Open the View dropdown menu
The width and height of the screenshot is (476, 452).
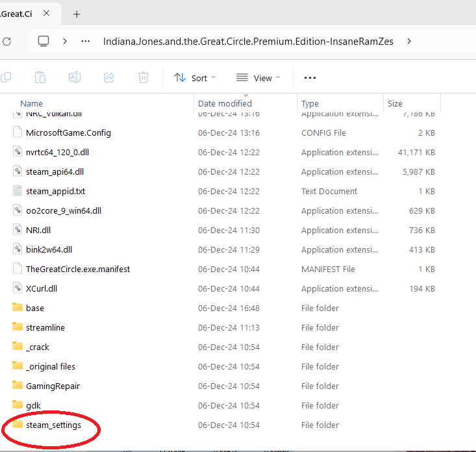point(258,78)
